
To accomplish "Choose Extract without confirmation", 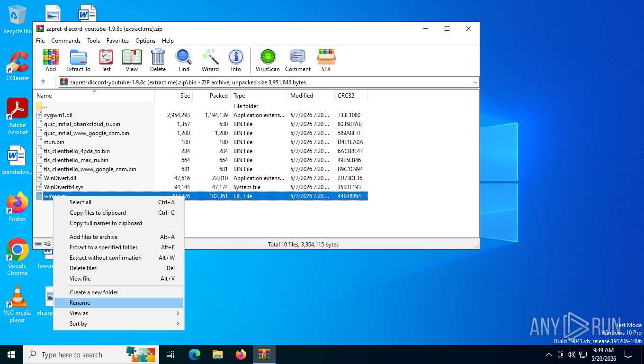I will tap(119, 258).
